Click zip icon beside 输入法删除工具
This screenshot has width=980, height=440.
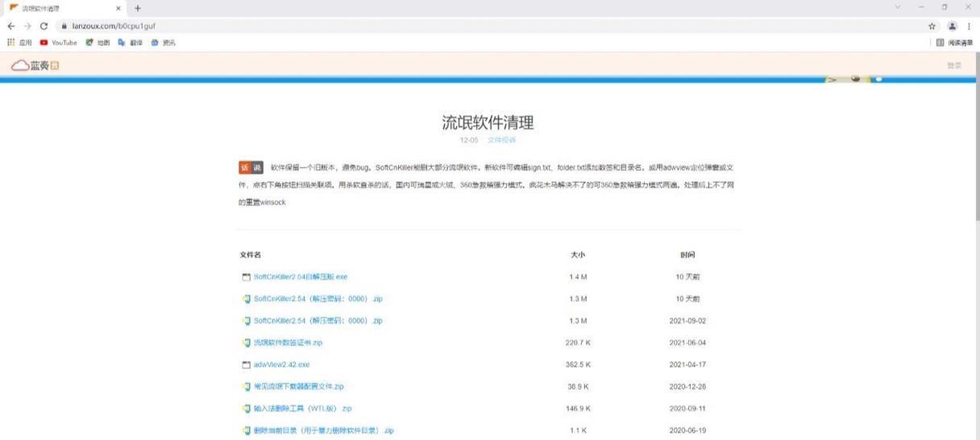(247, 409)
